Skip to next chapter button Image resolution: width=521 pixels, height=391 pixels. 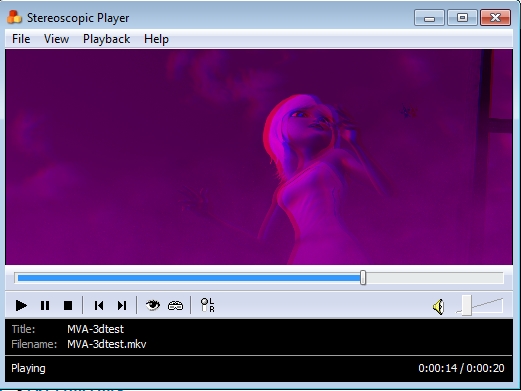[122, 305]
